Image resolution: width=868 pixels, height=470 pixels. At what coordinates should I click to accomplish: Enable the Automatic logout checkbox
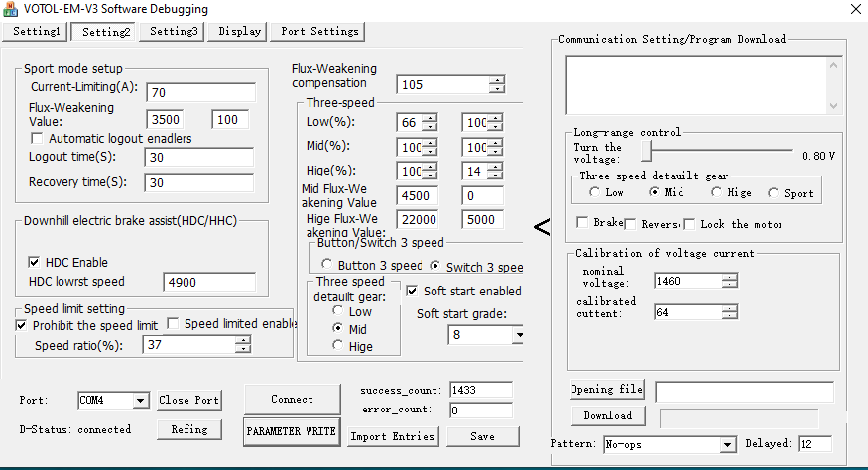[x=38, y=138]
